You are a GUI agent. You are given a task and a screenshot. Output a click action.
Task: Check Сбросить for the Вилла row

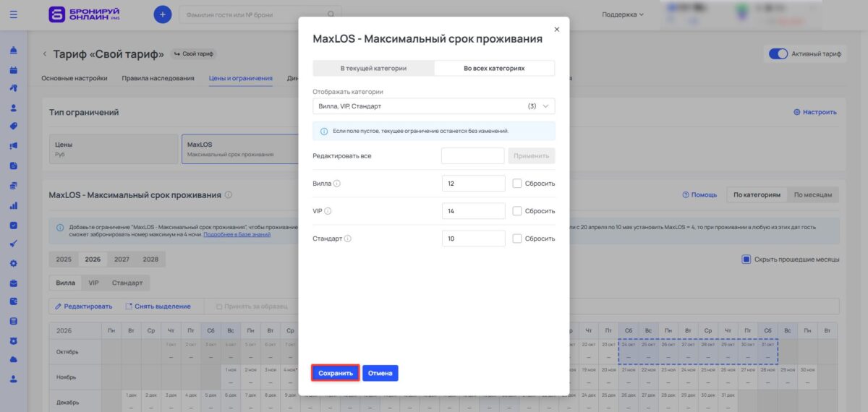[x=516, y=184]
